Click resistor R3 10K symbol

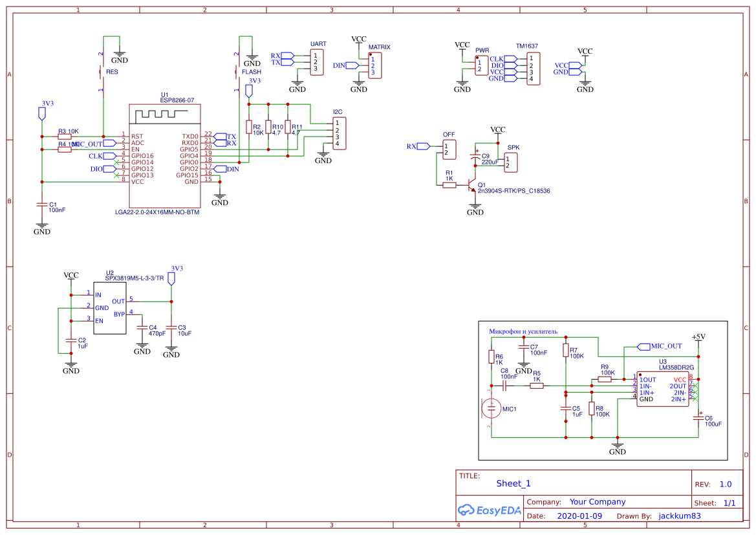coord(65,135)
